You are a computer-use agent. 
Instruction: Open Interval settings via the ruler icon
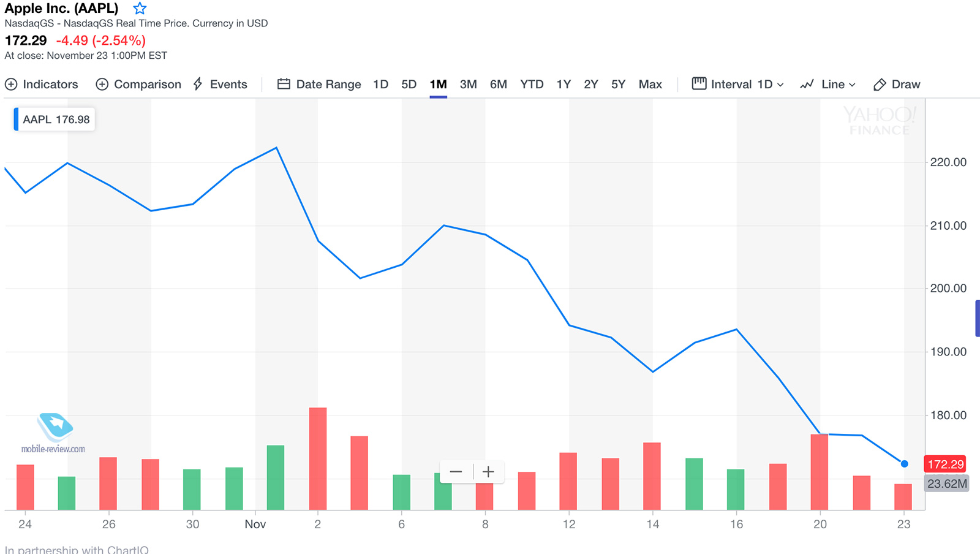tap(699, 83)
